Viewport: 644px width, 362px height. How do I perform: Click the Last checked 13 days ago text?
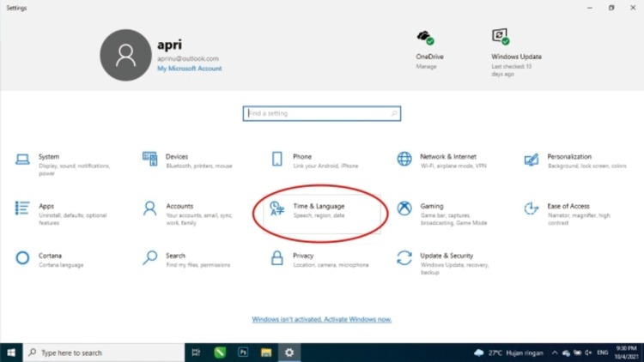512,70
